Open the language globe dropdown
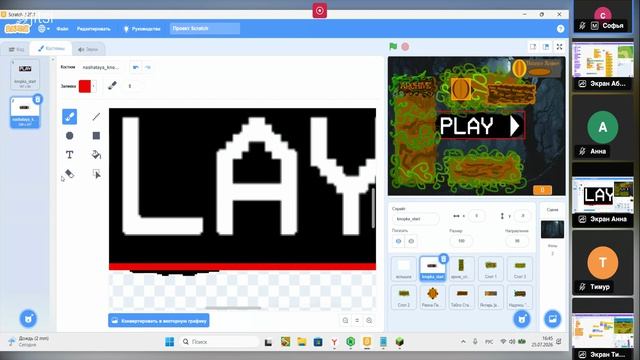This screenshot has height=360, width=640. point(44,29)
